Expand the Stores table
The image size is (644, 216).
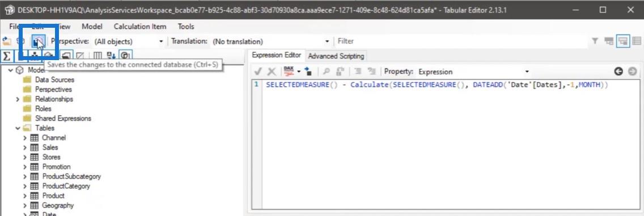(25, 157)
